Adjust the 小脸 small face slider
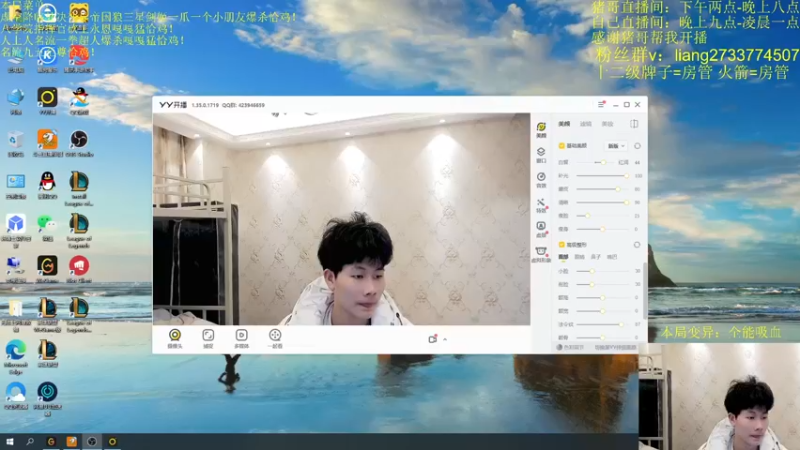 (602, 271)
